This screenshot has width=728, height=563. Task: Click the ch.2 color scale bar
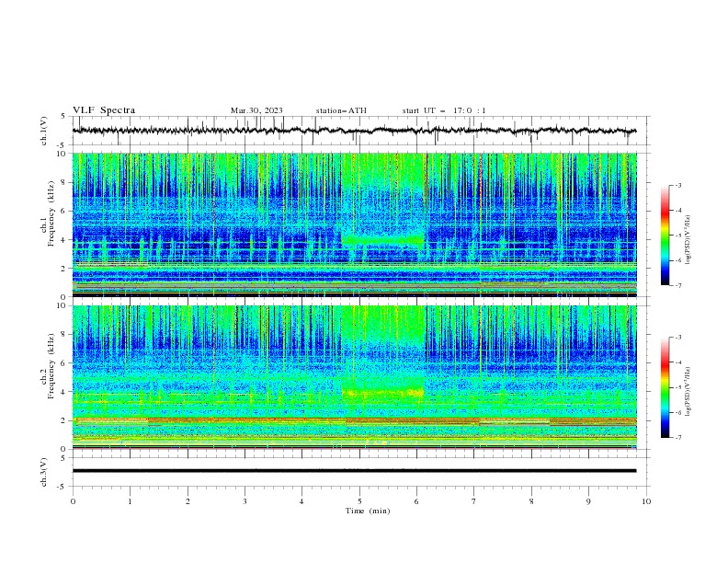(665, 387)
